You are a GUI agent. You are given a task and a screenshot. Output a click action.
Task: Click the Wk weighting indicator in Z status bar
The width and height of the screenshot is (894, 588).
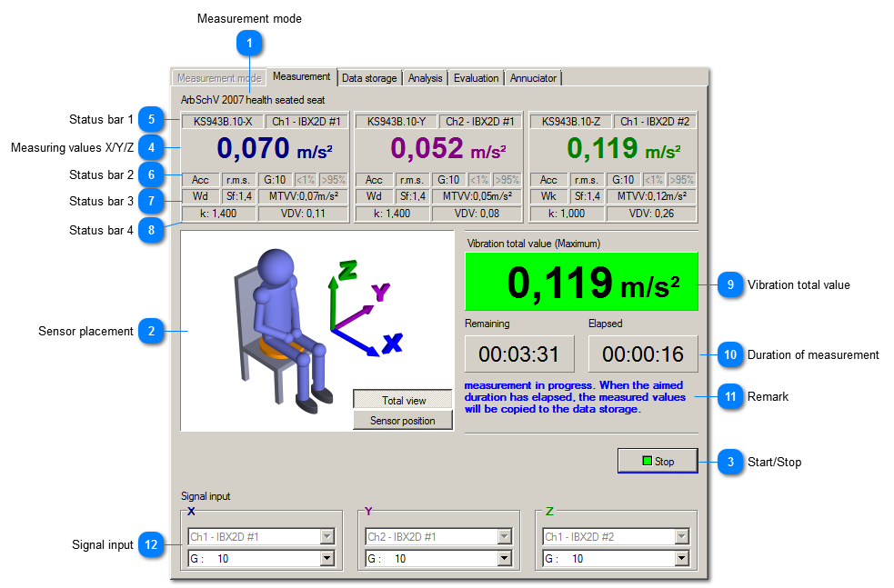pyautogui.click(x=548, y=195)
